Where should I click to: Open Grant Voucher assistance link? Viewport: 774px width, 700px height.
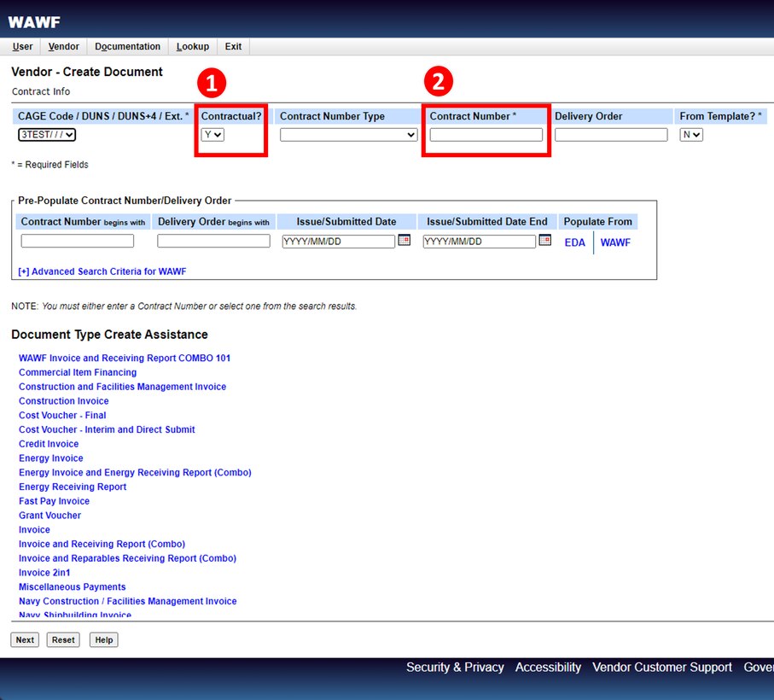pyautogui.click(x=49, y=516)
